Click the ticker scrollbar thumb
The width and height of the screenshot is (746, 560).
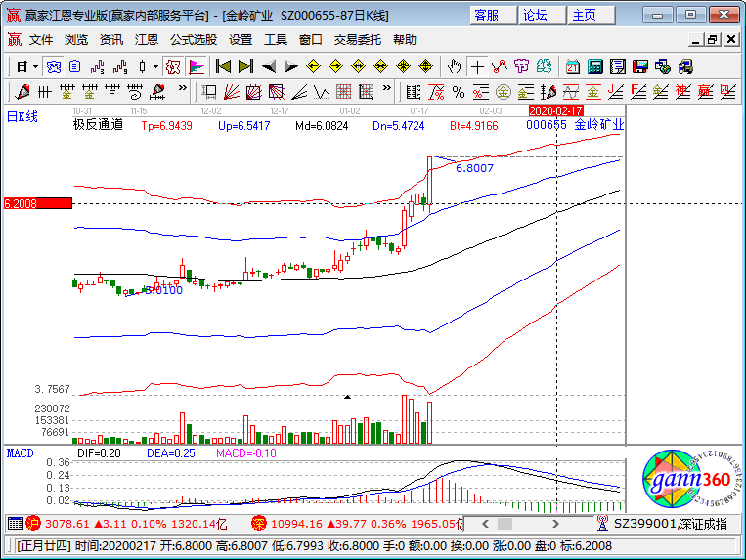click(x=505, y=524)
